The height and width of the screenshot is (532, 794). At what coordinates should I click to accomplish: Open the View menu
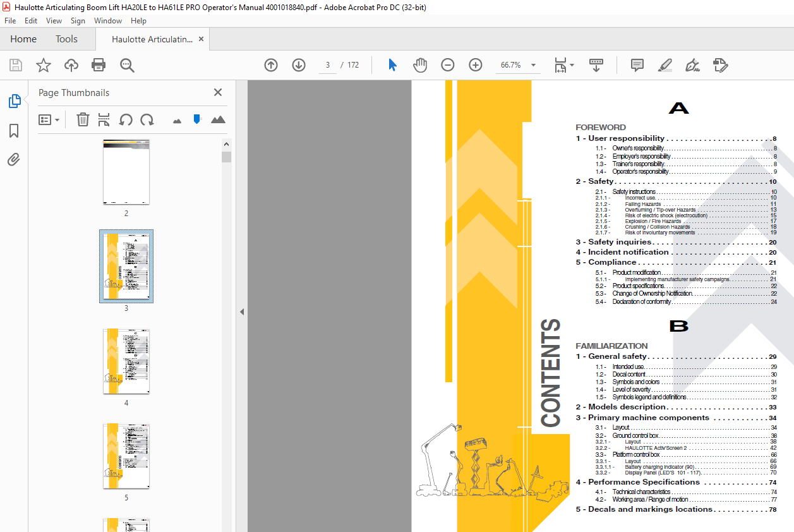54,21
